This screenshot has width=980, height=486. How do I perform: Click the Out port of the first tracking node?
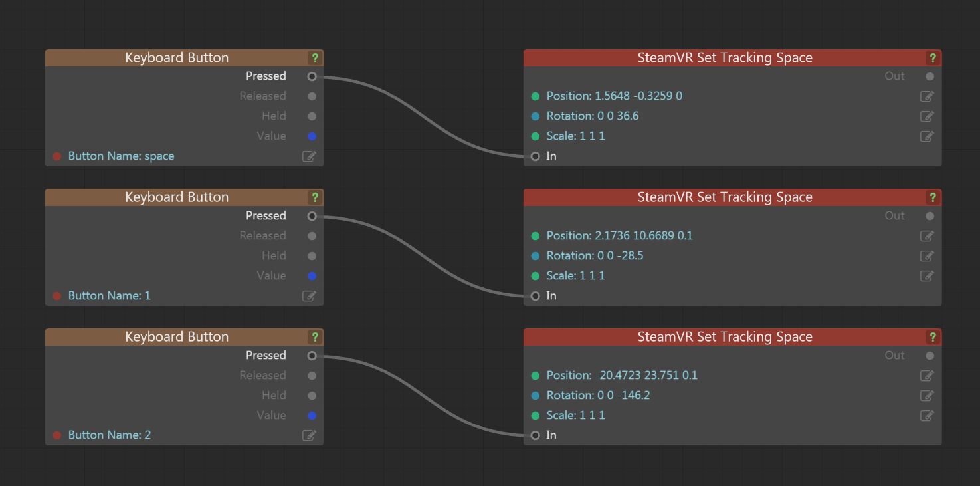pyautogui.click(x=930, y=76)
